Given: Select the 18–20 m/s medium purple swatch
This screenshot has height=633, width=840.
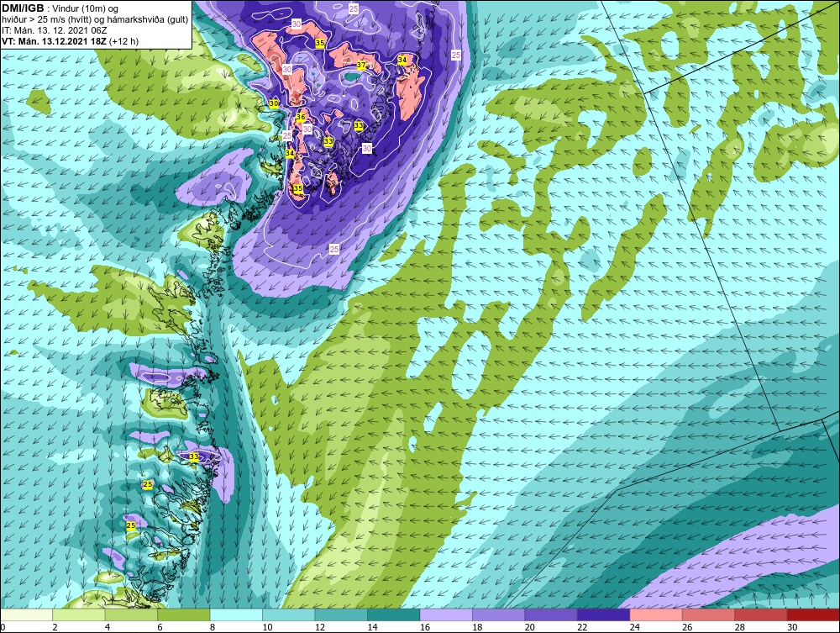Looking at the screenshot, I should point(499,615).
